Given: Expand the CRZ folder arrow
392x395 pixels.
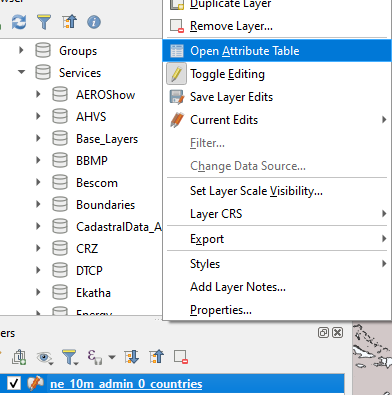Looking at the screenshot, I should [x=38, y=248].
